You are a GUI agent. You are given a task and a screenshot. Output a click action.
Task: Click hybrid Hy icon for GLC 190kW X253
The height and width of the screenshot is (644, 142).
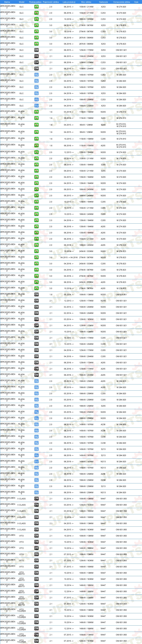click(x=36, y=106)
